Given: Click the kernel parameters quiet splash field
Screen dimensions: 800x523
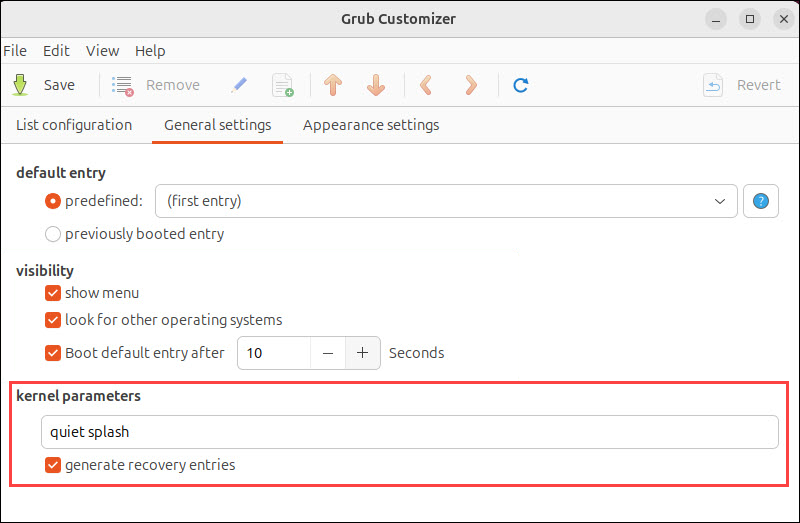Looking at the screenshot, I should [410, 432].
